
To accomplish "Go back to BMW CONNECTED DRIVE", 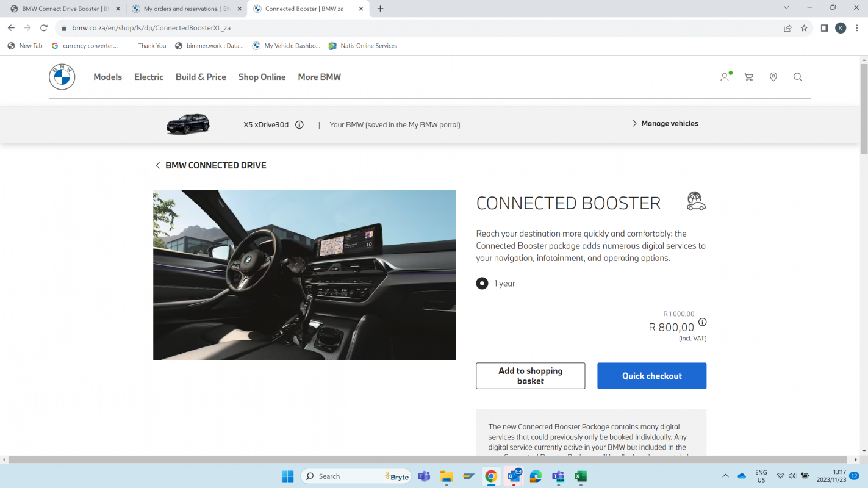I will click(x=210, y=165).
